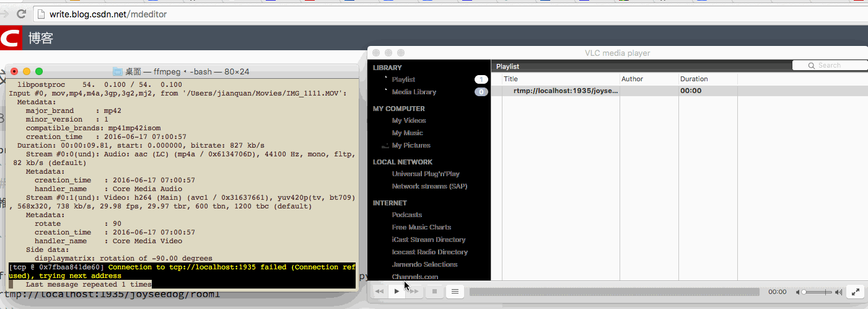Viewport: 868px width, 309px height.
Task: Sort playlist by Author column header
Action: [x=649, y=79]
